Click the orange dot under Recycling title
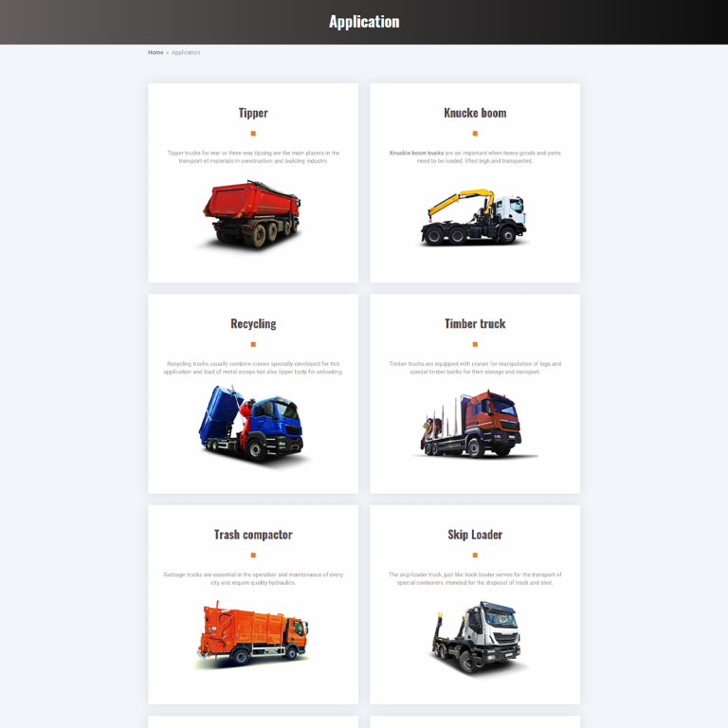Screen dimensions: 728x728 click(253, 344)
